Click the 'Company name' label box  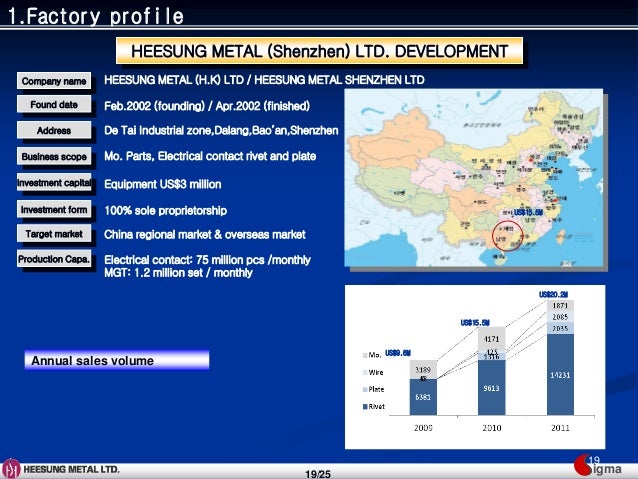tap(54, 81)
